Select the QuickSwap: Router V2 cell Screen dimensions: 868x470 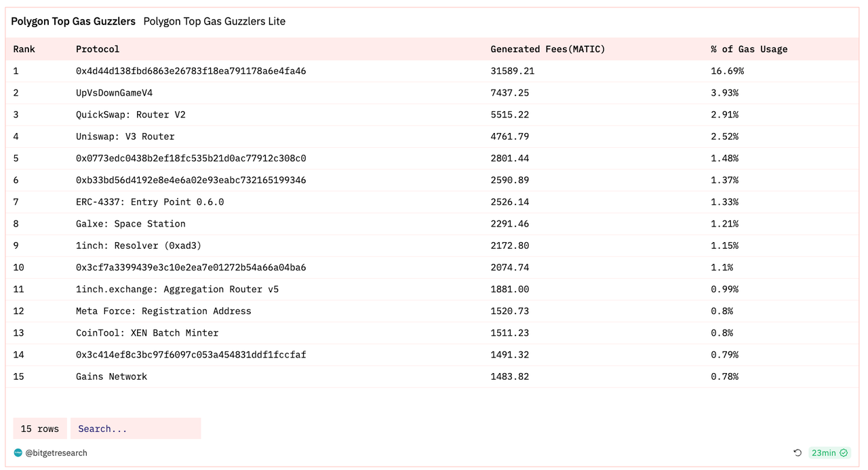click(130, 115)
